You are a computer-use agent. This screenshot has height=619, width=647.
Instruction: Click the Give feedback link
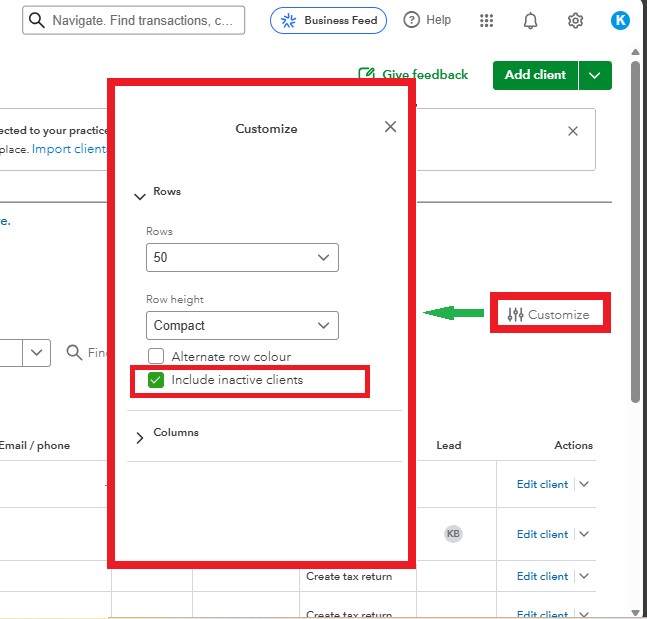413,75
